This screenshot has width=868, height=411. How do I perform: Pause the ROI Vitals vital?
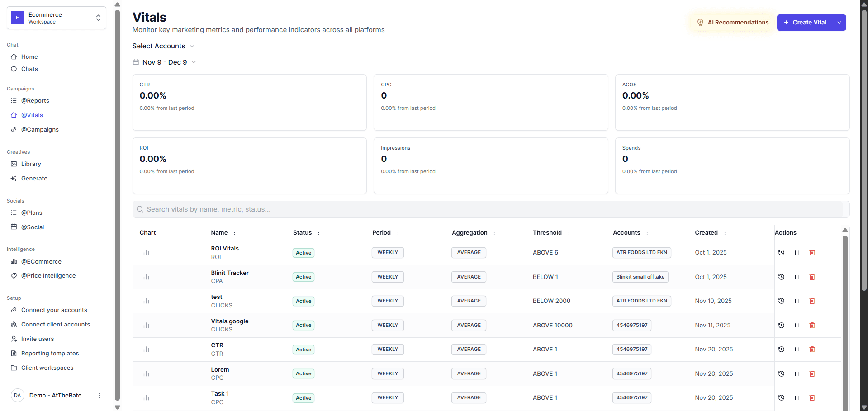[x=797, y=253]
